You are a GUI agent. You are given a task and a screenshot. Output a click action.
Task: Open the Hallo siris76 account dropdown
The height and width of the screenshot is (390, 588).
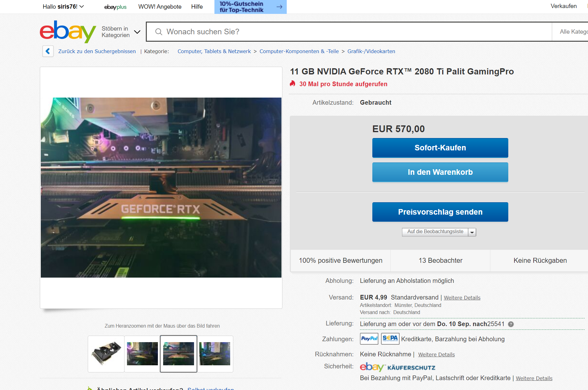63,6
